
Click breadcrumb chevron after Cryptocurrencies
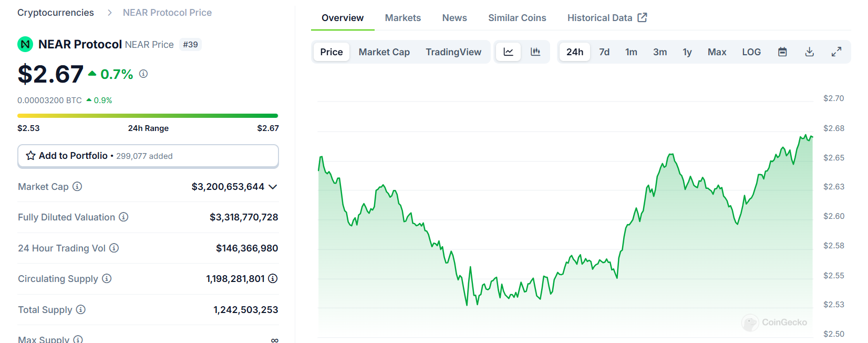109,13
